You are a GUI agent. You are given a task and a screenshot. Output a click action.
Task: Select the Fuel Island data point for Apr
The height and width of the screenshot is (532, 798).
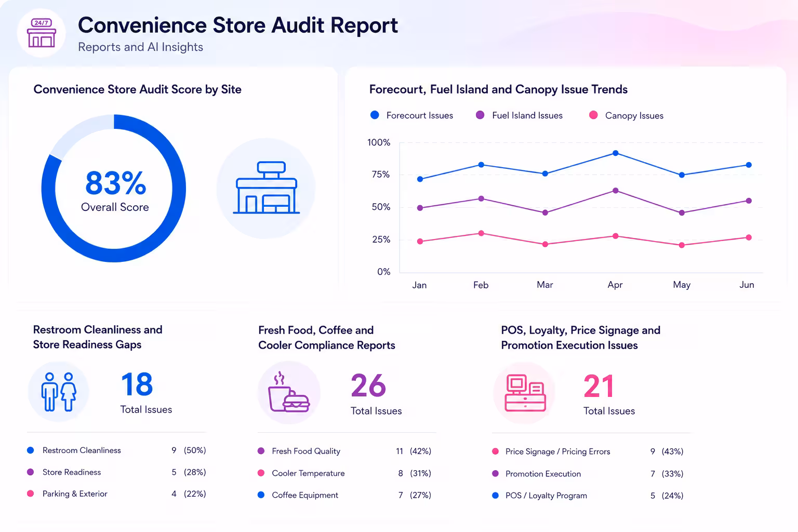[x=615, y=191]
